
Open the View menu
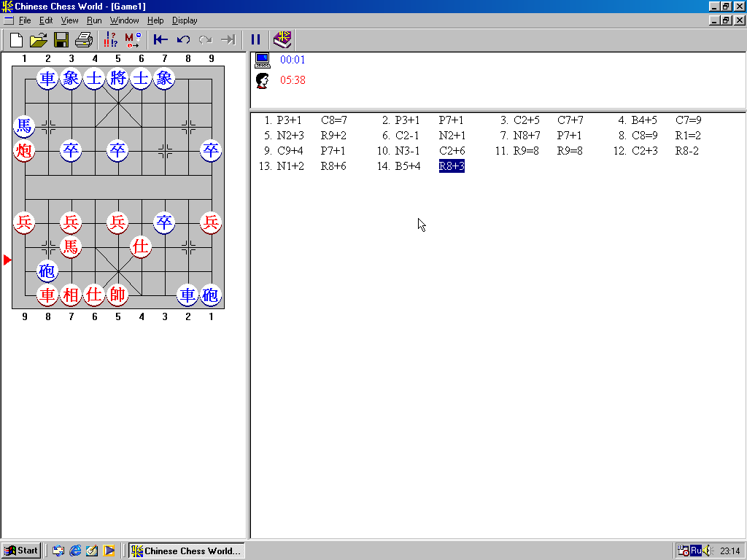point(69,20)
